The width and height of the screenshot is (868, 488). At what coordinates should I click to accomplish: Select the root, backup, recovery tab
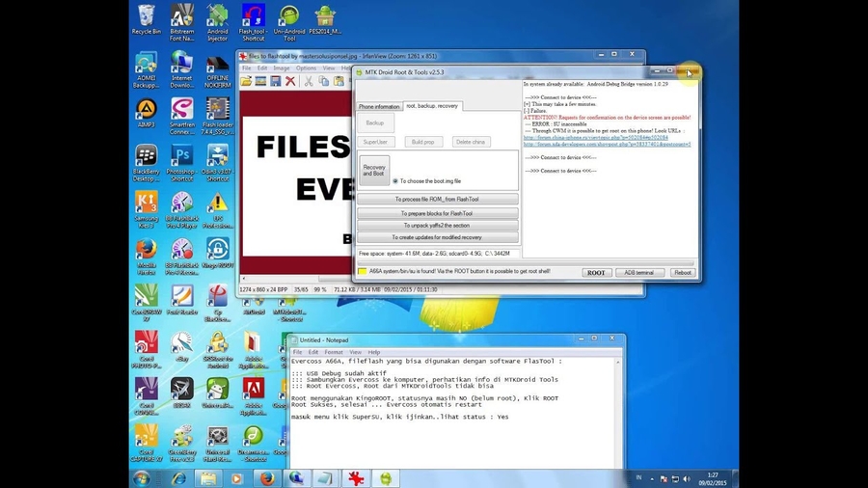(x=432, y=106)
